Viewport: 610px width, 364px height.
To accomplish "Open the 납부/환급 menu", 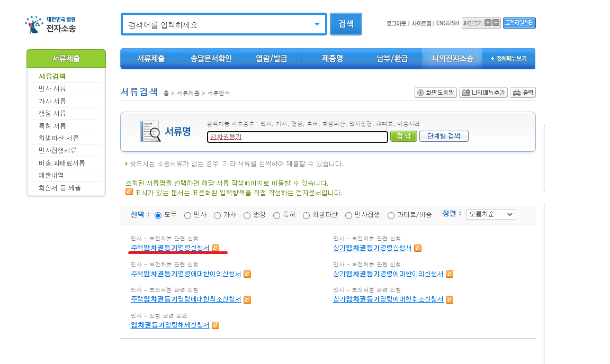I will [x=392, y=58].
